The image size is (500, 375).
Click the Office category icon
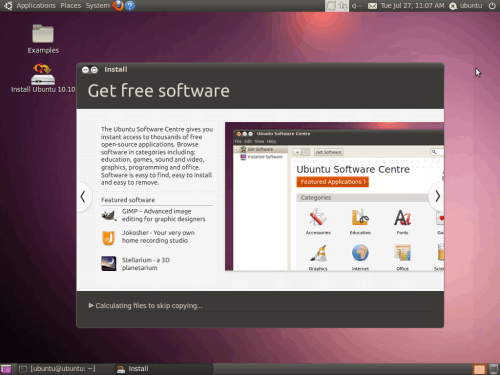click(x=402, y=253)
